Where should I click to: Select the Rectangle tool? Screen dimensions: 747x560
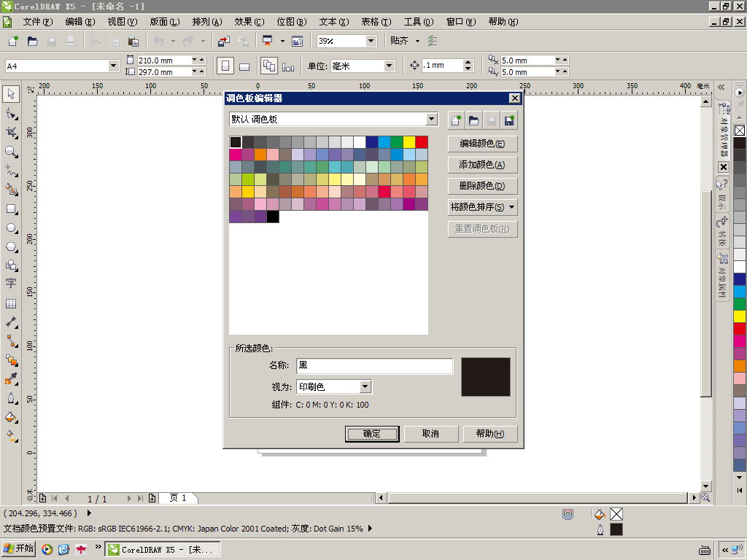pos(11,209)
